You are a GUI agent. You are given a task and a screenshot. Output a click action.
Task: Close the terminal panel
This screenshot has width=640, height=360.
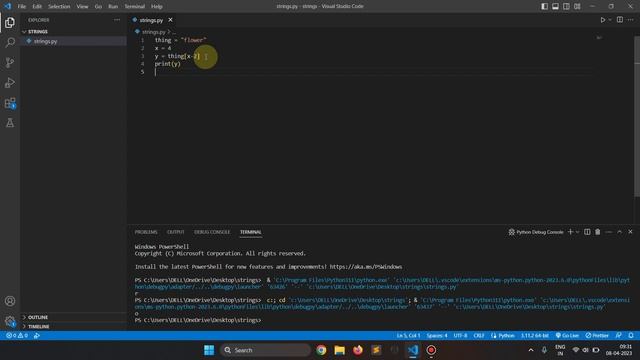coord(631,232)
